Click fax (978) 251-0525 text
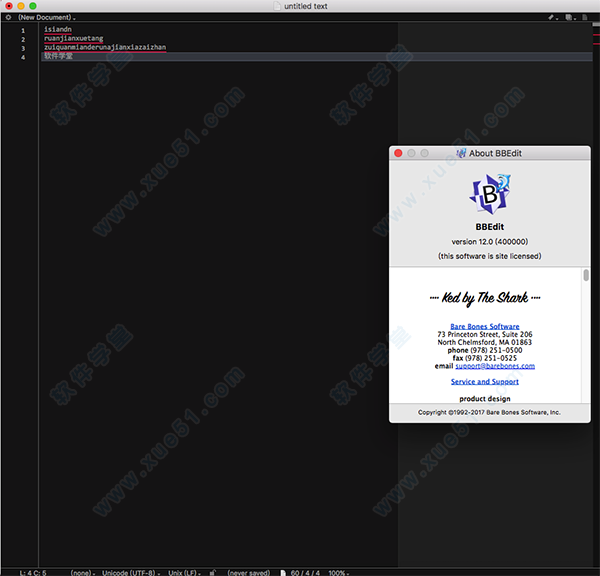 coord(485,358)
